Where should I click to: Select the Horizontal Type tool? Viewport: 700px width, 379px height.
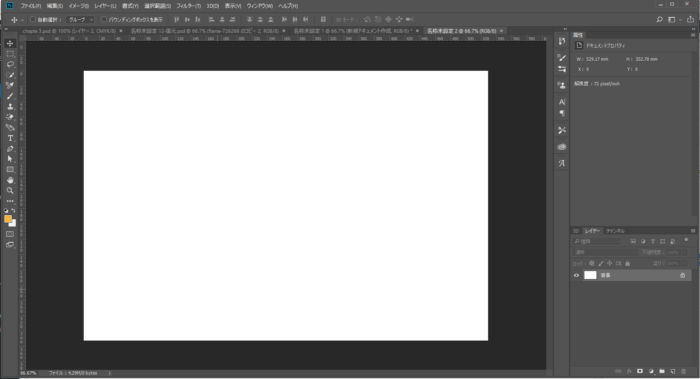tap(10, 138)
